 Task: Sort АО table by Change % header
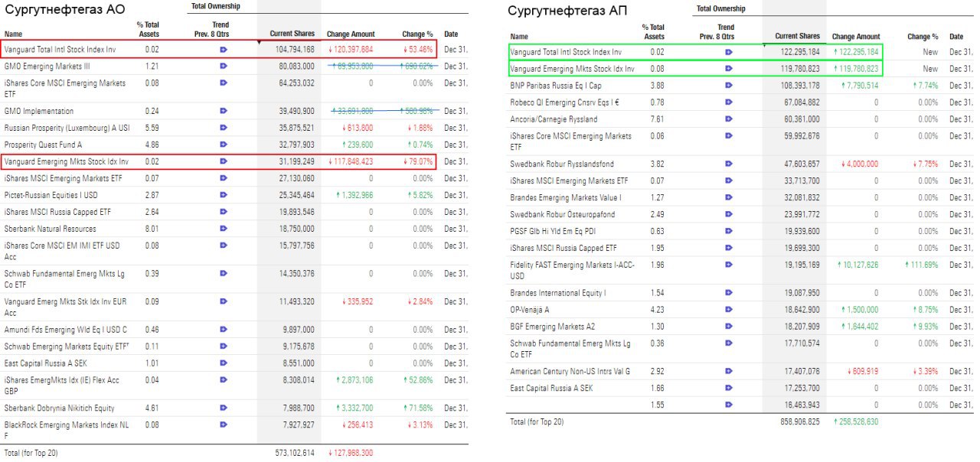coord(417,34)
